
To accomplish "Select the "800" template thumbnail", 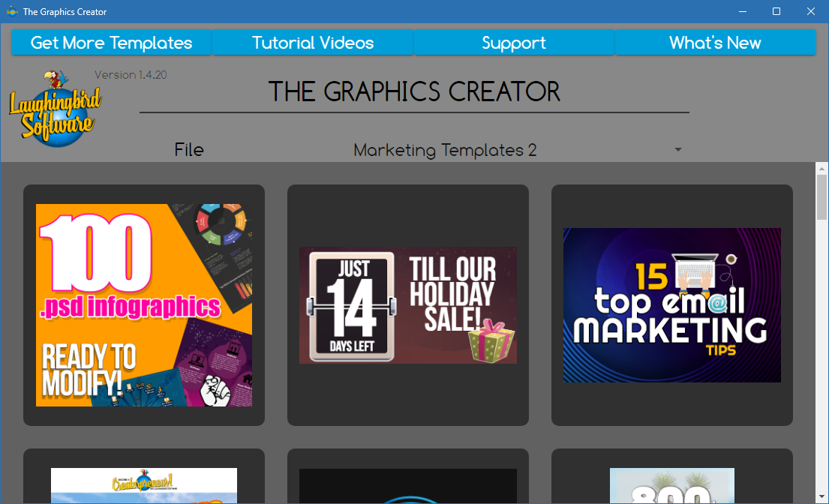I will [x=671, y=487].
